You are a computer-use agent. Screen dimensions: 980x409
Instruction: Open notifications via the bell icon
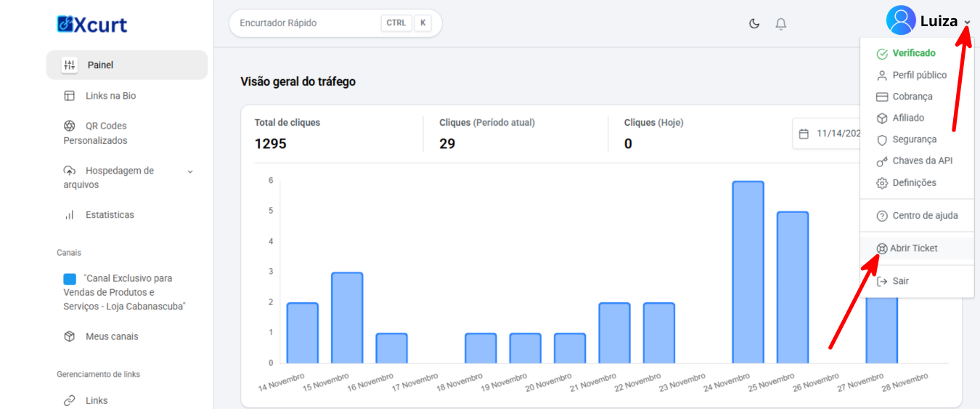pyautogui.click(x=781, y=23)
